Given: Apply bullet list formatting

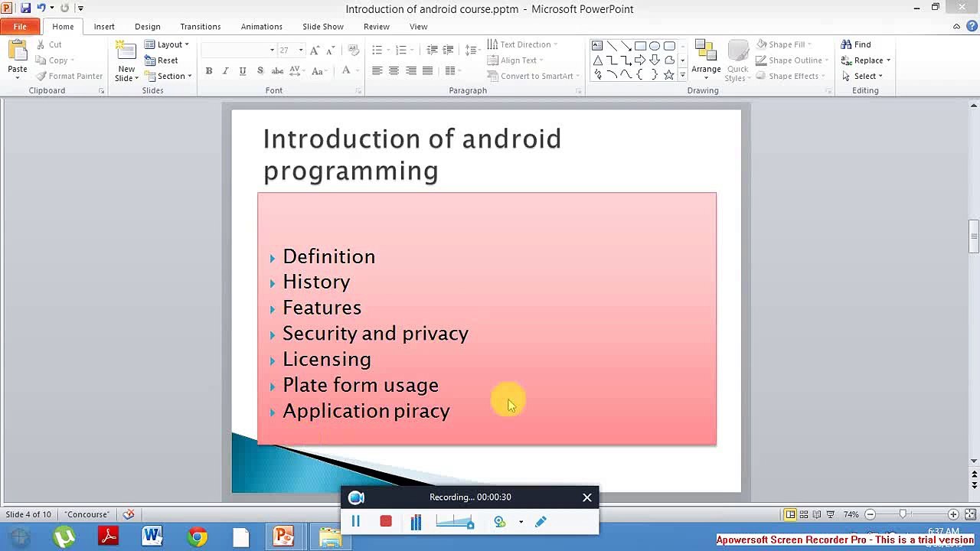Looking at the screenshot, I should tap(377, 51).
